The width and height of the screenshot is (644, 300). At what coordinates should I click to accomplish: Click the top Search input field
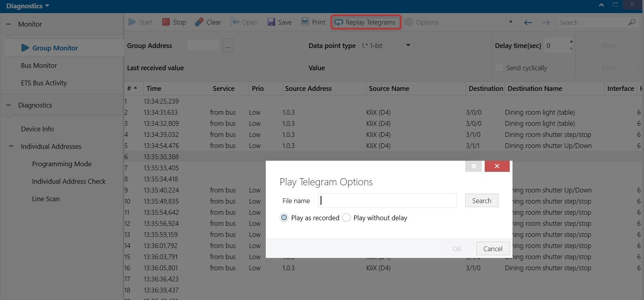(x=591, y=23)
